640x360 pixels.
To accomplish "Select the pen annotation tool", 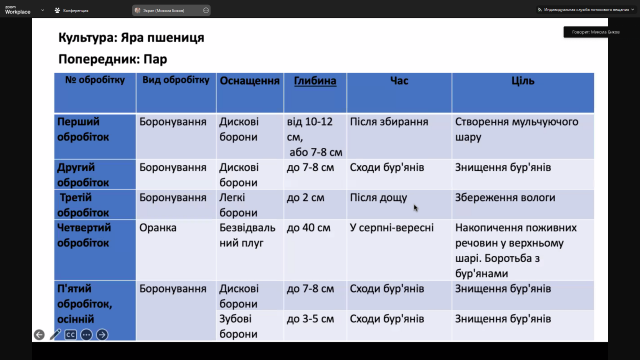I will (55, 335).
